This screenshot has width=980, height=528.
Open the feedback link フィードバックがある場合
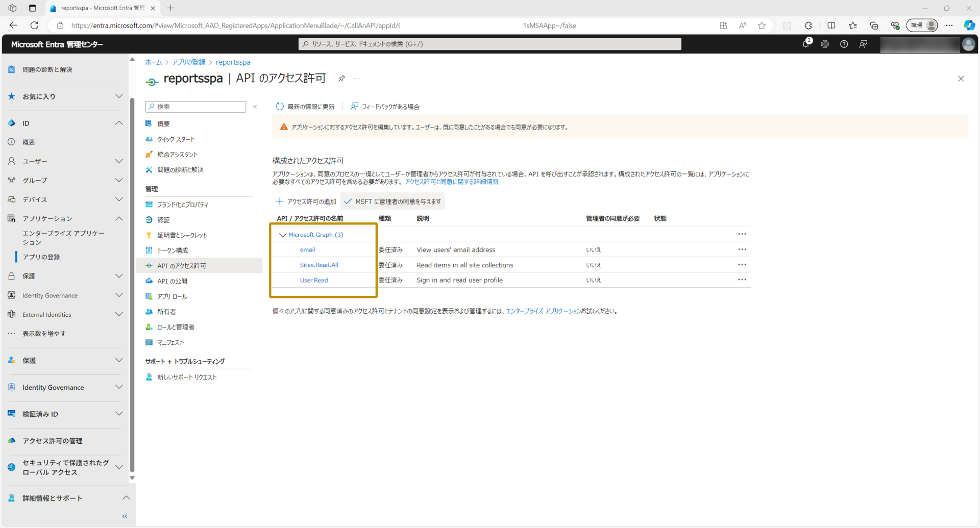(x=385, y=107)
